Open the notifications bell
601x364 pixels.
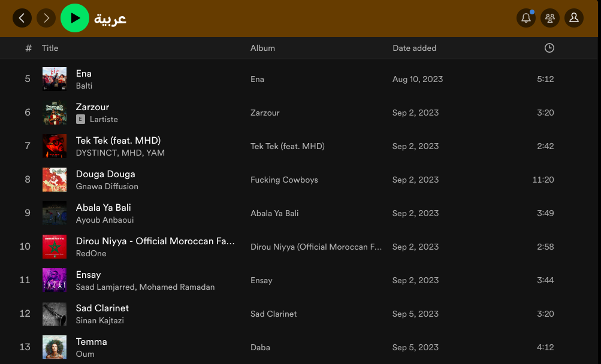pos(526,18)
